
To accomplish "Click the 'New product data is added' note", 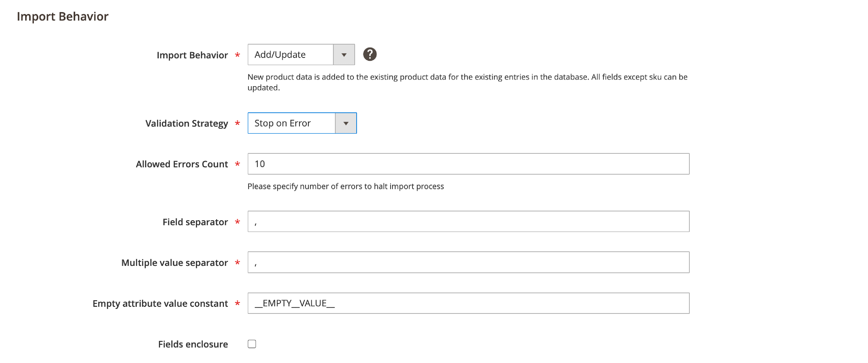I will (x=467, y=82).
